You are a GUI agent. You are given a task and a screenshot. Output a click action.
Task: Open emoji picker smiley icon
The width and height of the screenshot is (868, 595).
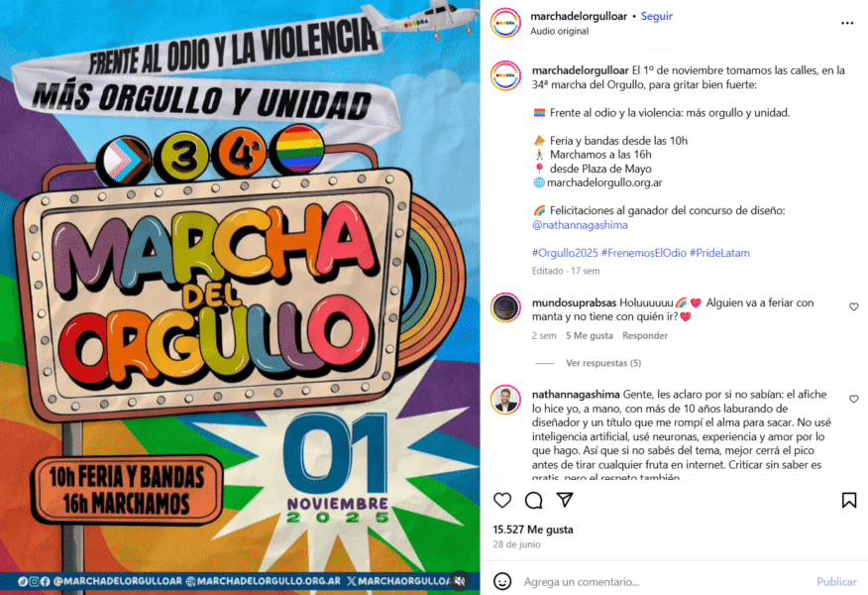502,581
